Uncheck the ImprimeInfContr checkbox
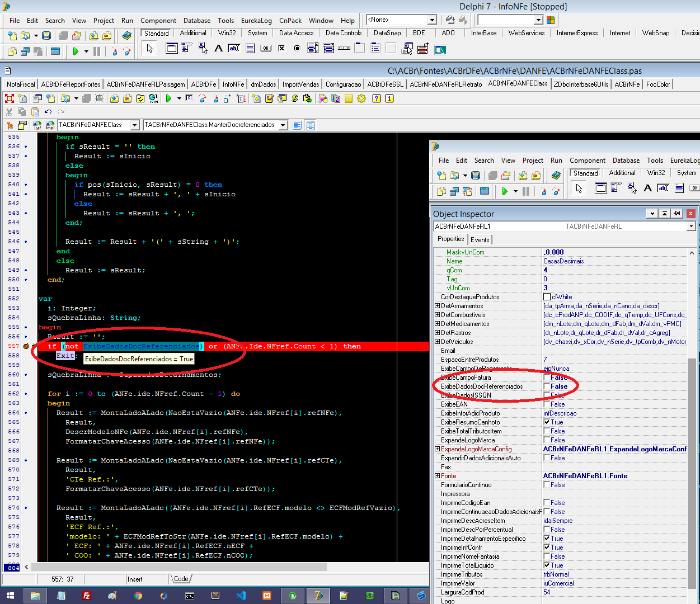 pyautogui.click(x=547, y=548)
